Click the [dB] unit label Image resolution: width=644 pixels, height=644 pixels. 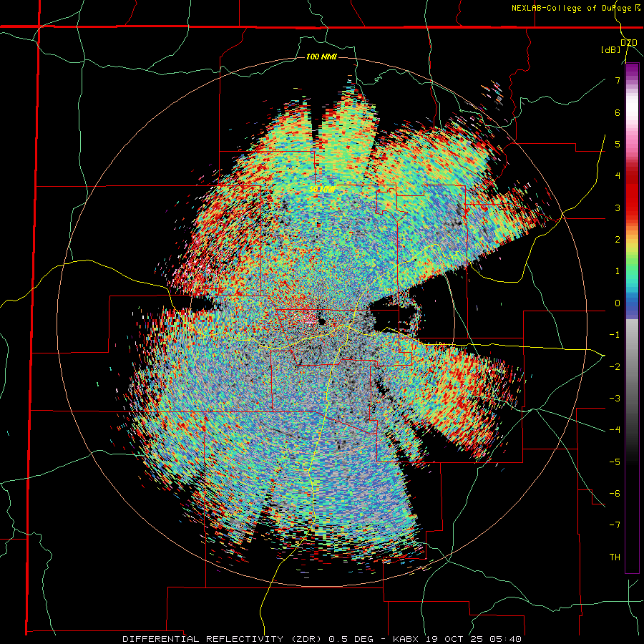pyautogui.click(x=611, y=49)
